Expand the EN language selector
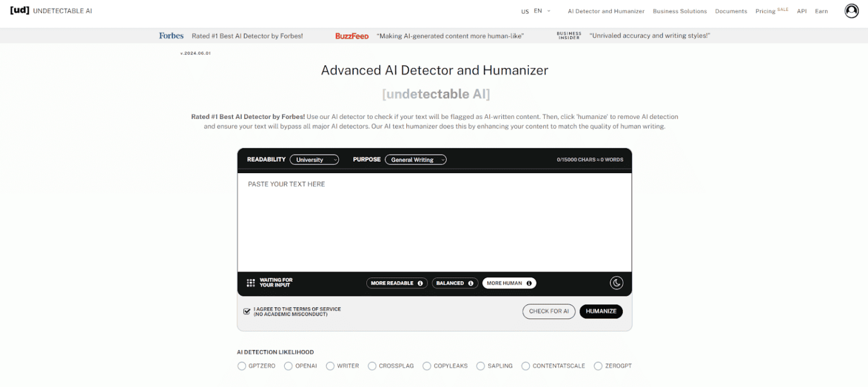Viewport: 868px width, 387px height. tap(542, 11)
